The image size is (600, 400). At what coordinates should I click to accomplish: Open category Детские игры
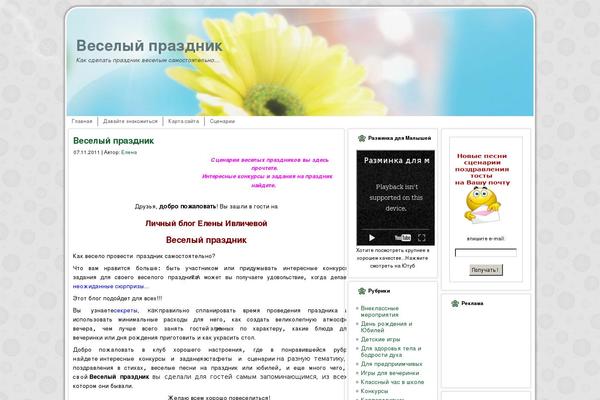[380, 340]
